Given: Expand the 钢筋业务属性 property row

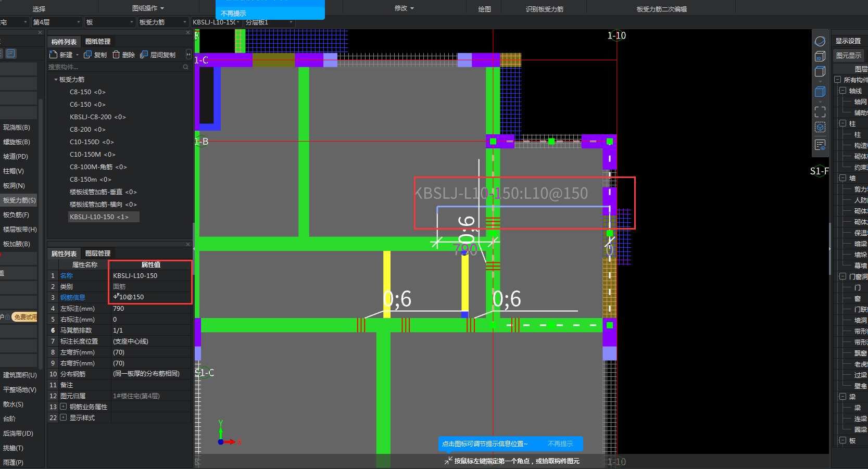Looking at the screenshot, I should coord(63,407).
